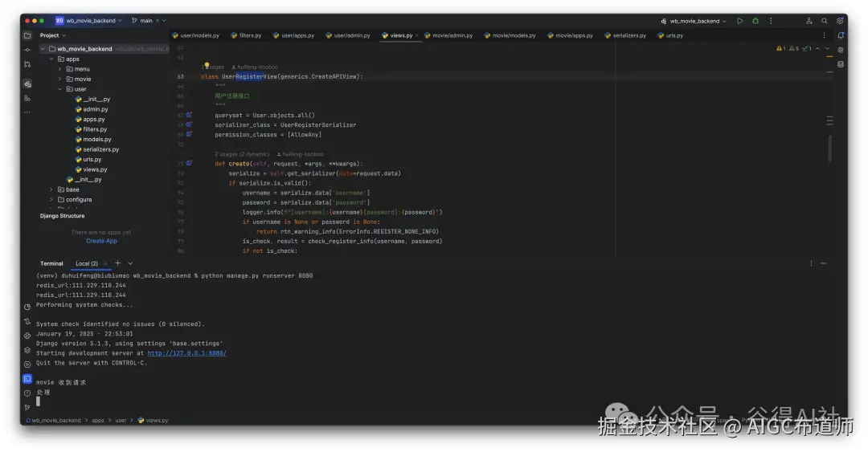
Task: Open the Problems icon below the Terminal icon
Action: point(27,393)
